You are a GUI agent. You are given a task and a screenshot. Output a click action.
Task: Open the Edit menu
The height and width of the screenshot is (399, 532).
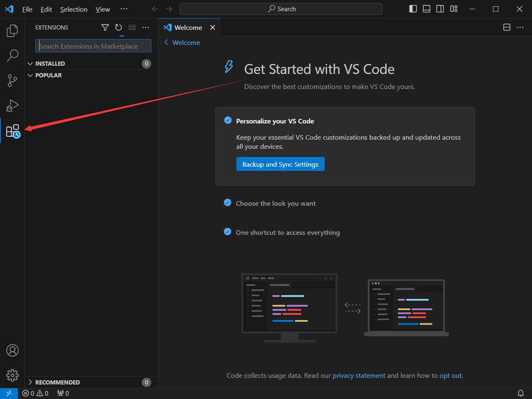click(46, 9)
